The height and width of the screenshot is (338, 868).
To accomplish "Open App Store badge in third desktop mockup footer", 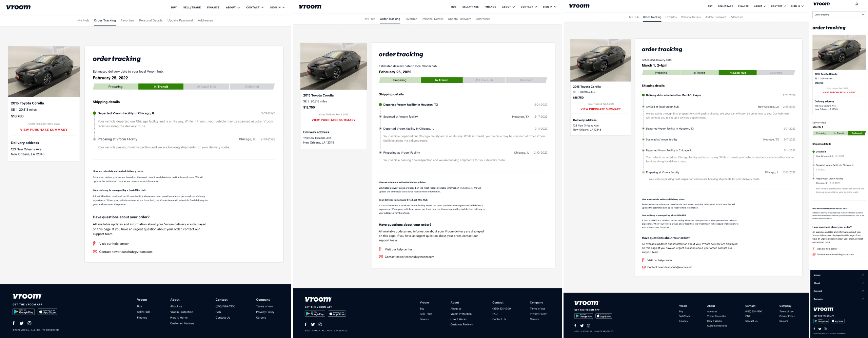I will tap(604, 316).
